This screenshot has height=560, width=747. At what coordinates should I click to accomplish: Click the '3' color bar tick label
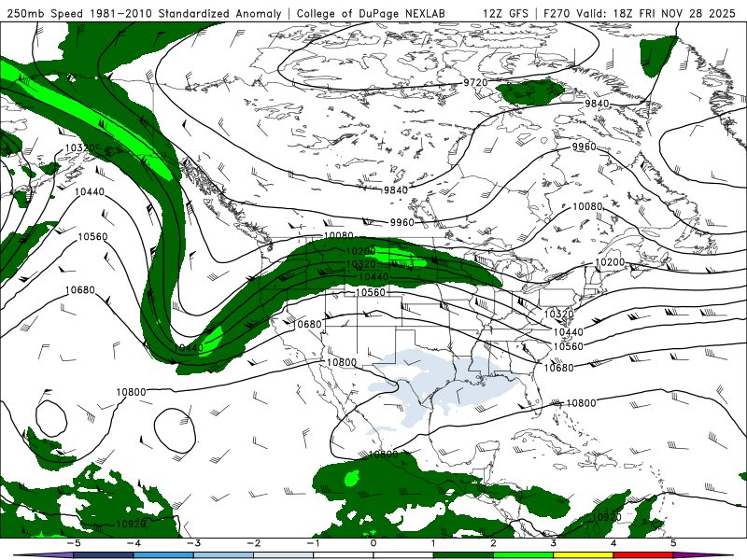coord(554,543)
